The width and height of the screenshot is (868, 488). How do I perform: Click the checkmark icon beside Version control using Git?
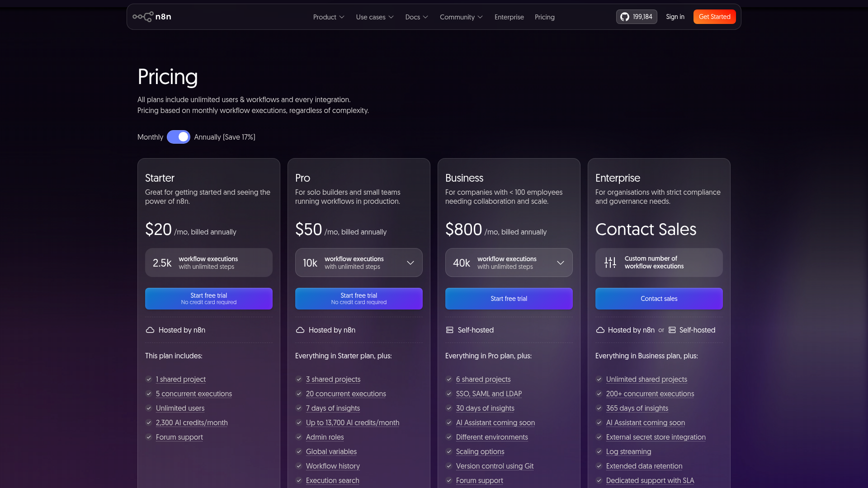[449, 466]
